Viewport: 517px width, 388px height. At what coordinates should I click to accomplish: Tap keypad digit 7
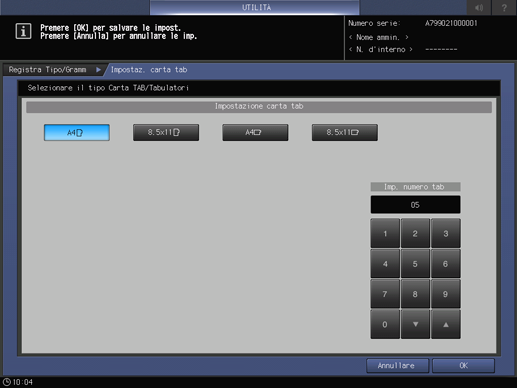(x=385, y=294)
